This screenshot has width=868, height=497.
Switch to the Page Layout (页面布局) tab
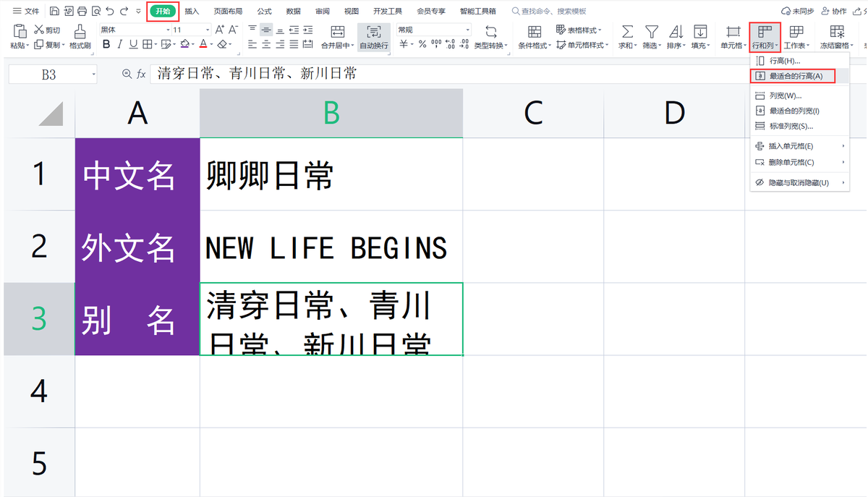[228, 12]
